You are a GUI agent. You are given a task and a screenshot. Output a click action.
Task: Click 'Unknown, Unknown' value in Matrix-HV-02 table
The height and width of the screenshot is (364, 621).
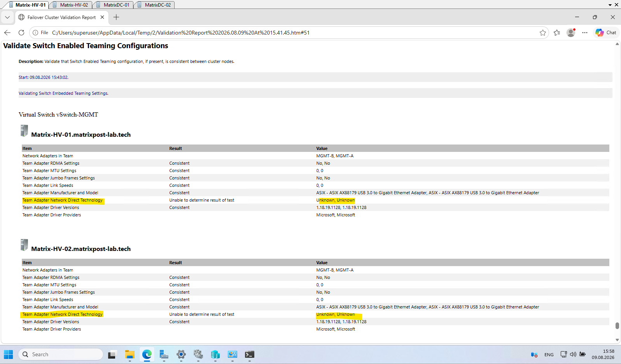[x=336, y=315]
